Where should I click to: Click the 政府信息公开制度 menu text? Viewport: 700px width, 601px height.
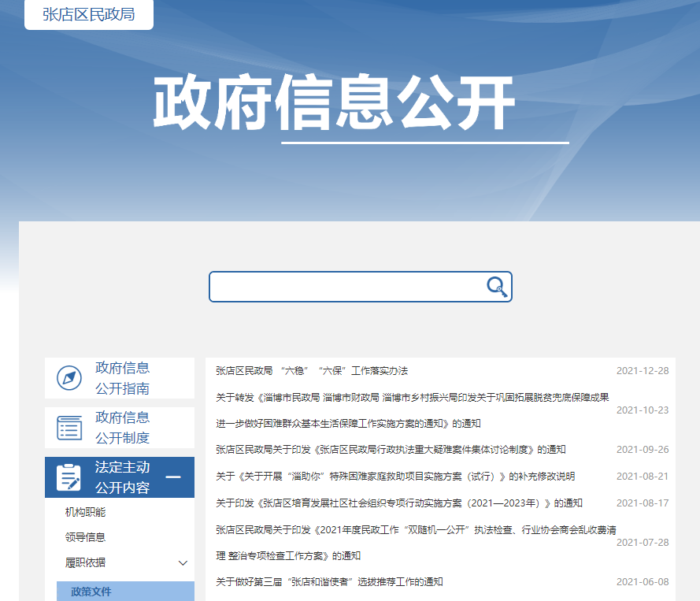(x=123, y=428)
